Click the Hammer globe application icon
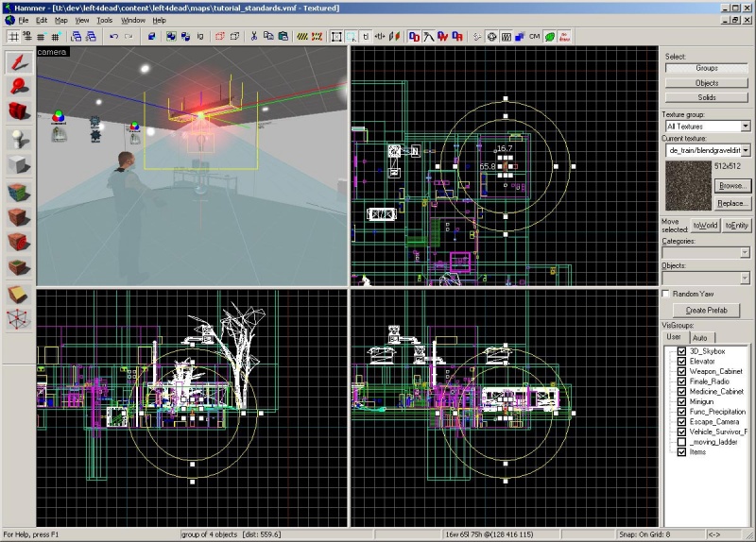This screenshot has height=542, width=756. click(9, 20)
